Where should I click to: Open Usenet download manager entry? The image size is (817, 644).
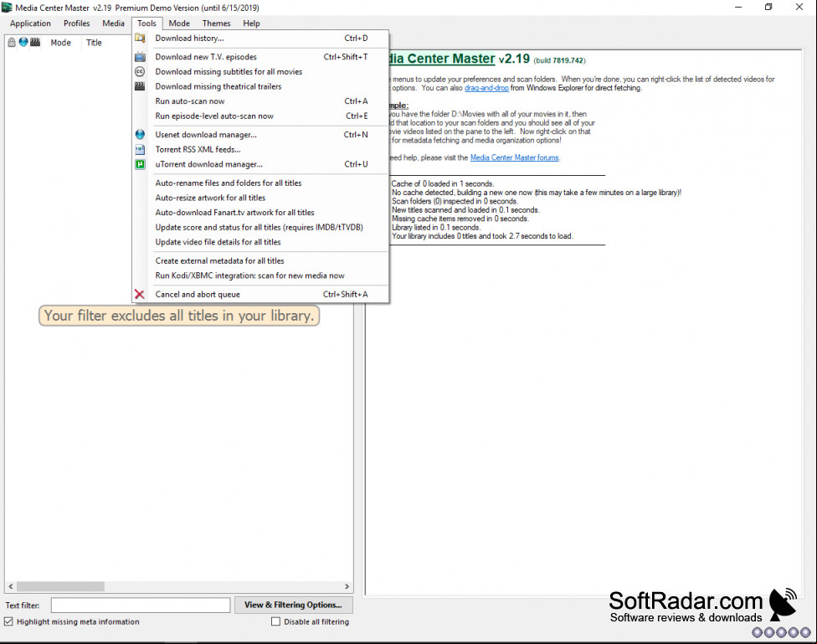[260, 135]
